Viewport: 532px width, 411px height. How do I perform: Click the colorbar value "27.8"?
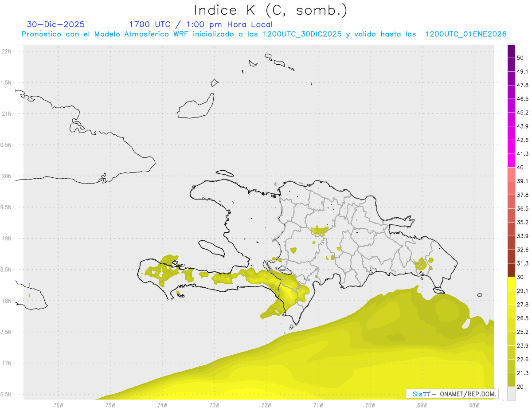click(x=523, y=305)
